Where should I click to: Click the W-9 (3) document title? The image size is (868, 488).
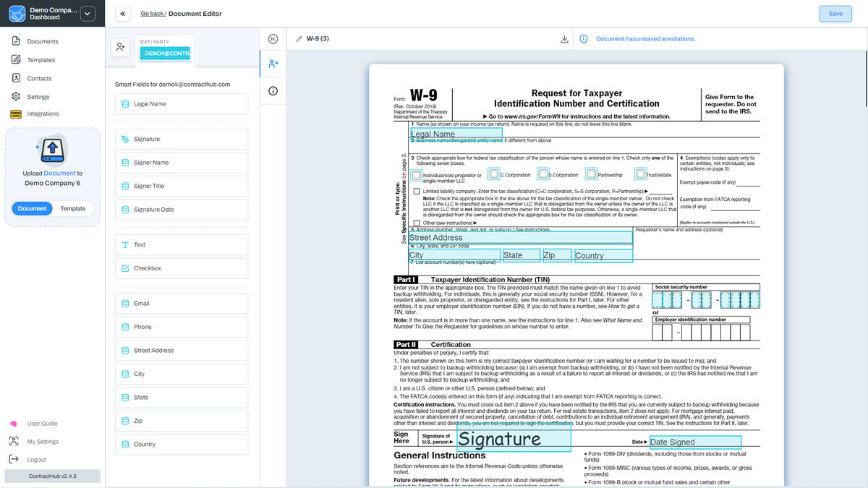[x=318, y=39]
